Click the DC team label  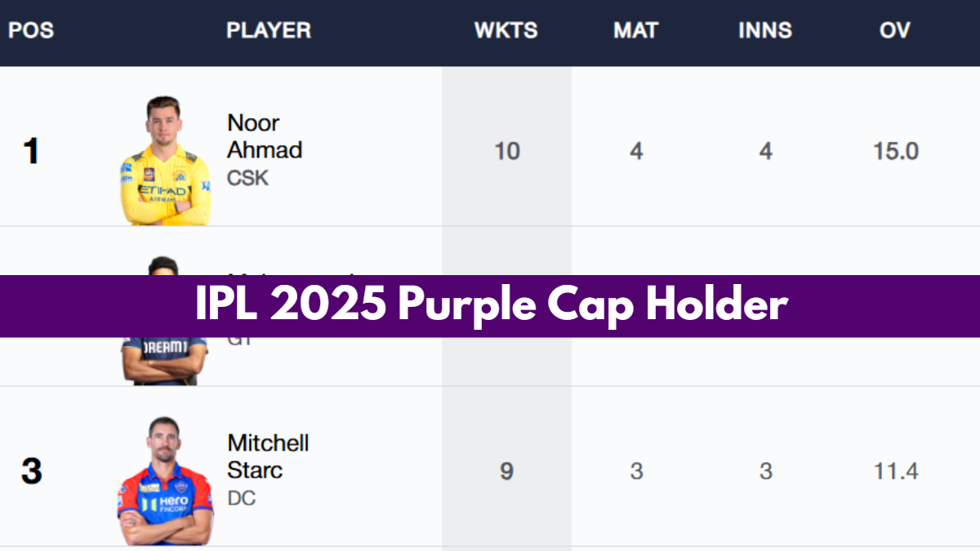click(x=242, y=497)
